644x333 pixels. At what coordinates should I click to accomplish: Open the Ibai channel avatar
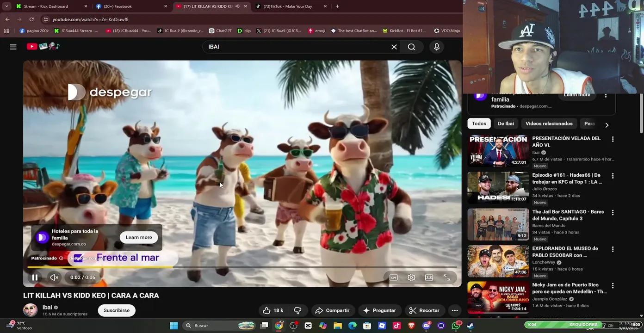[x=31, y=310]
